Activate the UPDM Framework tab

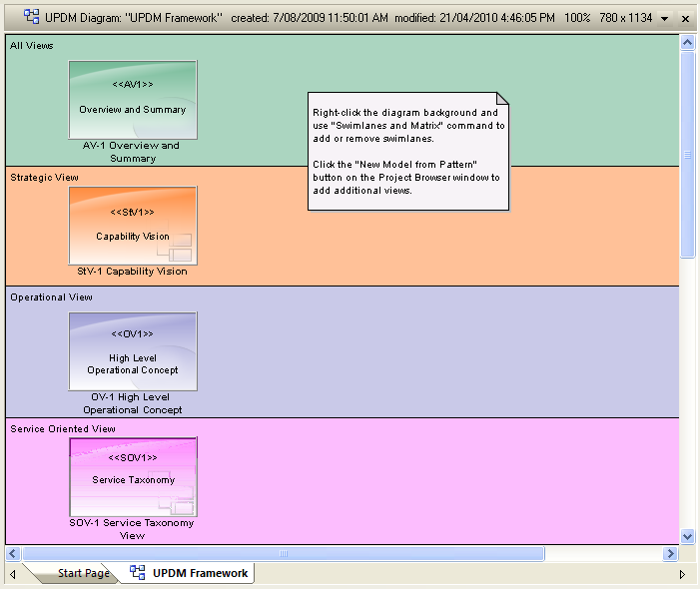[x=200, y=573]
